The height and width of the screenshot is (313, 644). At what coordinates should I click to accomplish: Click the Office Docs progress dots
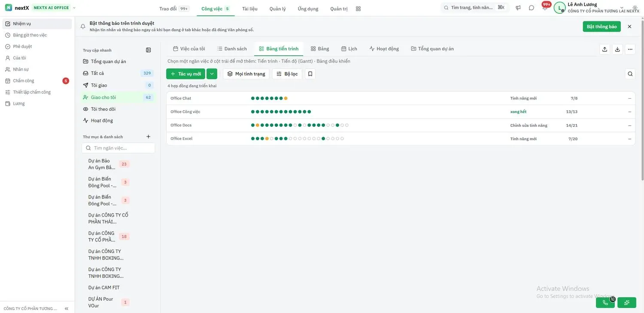coord(300,125)
